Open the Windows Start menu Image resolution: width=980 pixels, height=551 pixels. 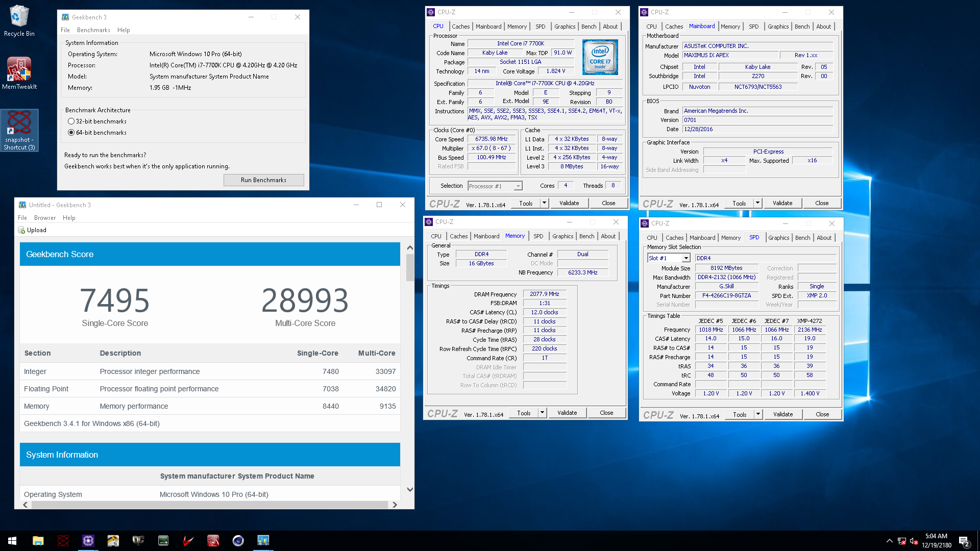(x=12, y=541)
